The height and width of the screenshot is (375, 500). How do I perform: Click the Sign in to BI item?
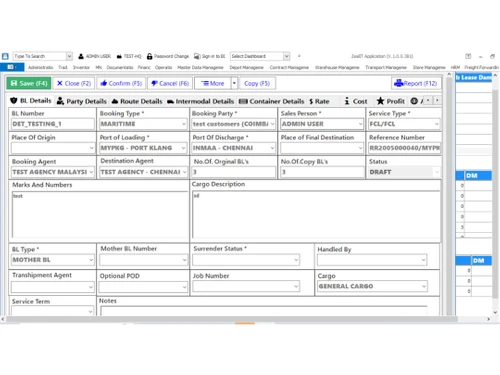point(209,56)
